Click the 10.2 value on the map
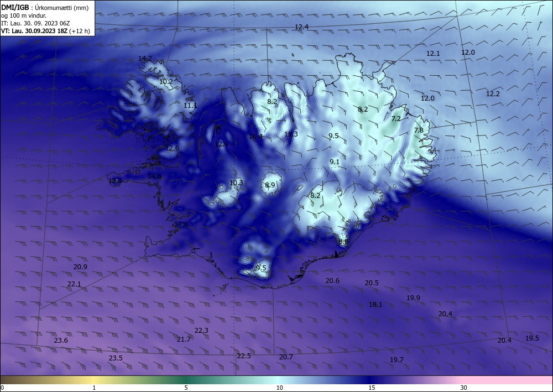This screenshot has height=392, width=553. click(166, 81)
